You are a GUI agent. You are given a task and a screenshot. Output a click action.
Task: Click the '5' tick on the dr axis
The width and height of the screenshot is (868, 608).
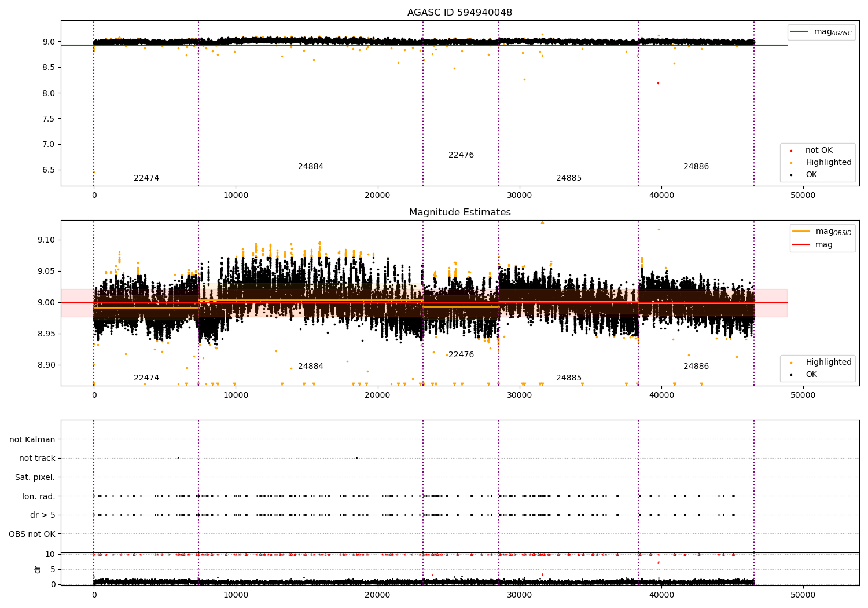pyautogui.click(x=53, y=569)
